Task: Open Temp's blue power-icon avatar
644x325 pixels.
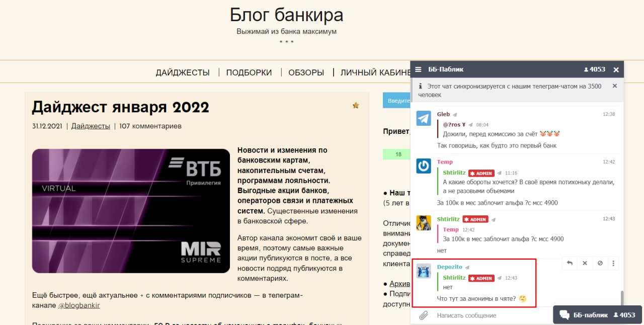Action: pyautogui.click(x=424, y=166)
